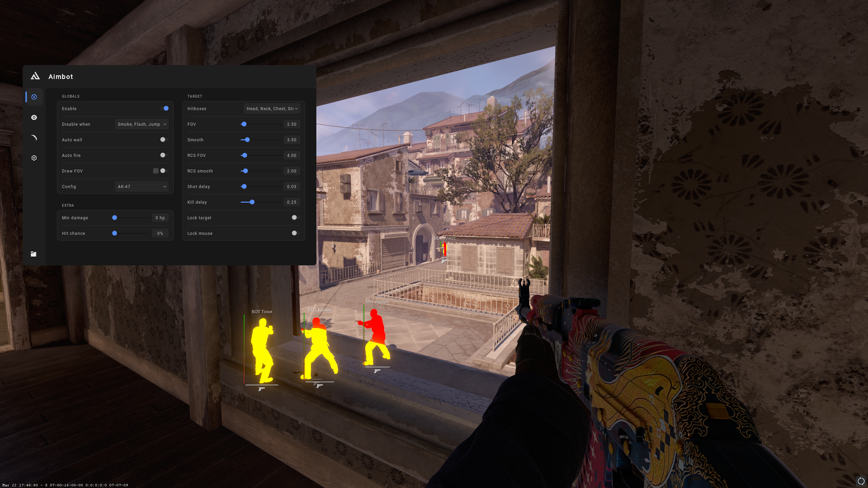
Task: Click the top settings gear icon in sidebar
Action: coord(34,158)
